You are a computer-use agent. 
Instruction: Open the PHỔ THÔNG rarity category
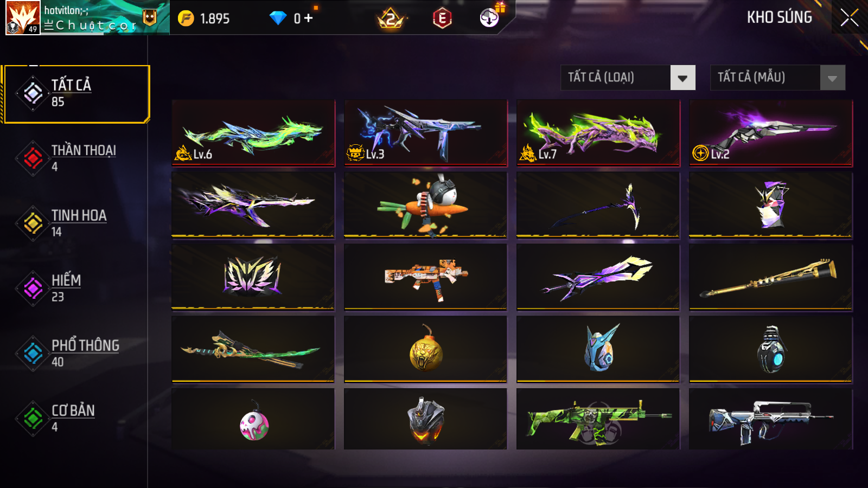pos(76,354)
